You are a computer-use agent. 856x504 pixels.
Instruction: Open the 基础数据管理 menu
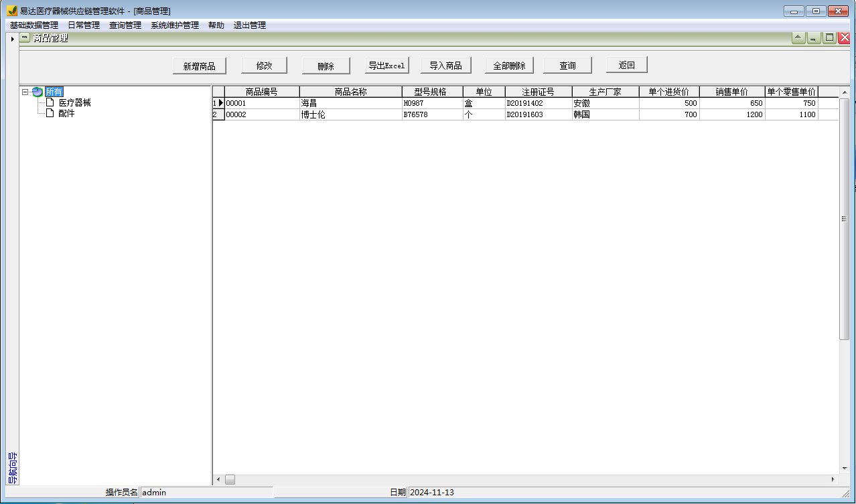[x=34, y=25]
